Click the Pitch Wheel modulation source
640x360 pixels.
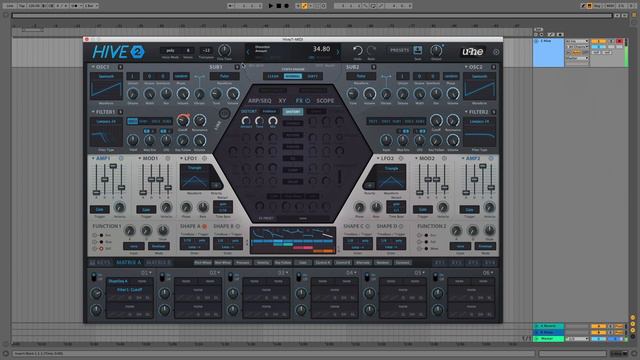point(203,262)
